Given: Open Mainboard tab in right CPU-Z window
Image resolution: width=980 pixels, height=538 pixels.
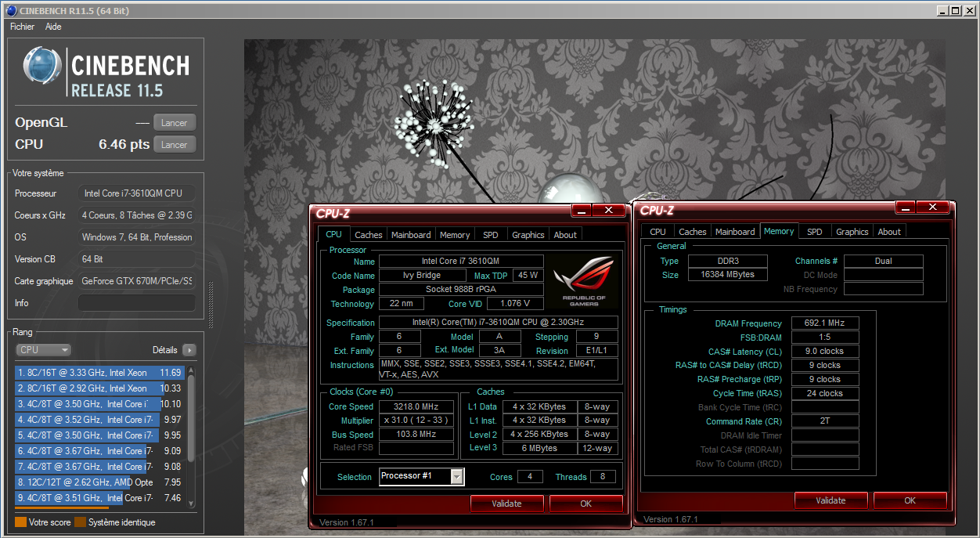Looking at the screenshot, I should click(735, 232).
